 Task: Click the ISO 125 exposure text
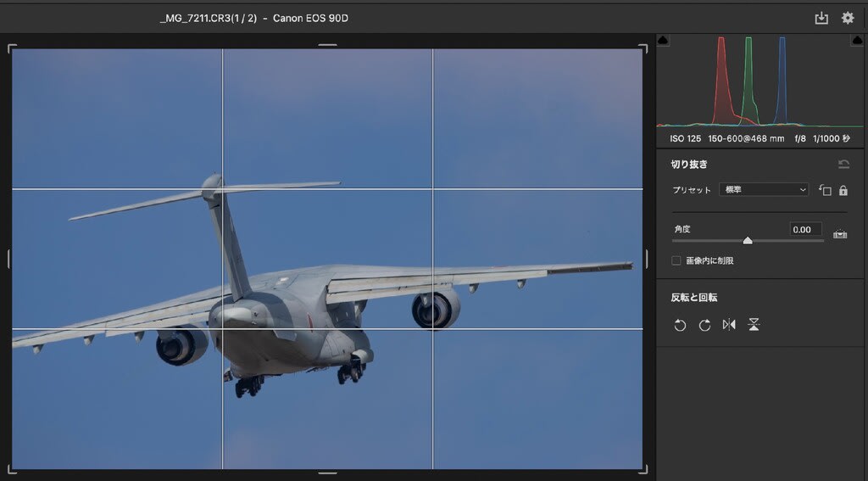(x=685, y=138)
